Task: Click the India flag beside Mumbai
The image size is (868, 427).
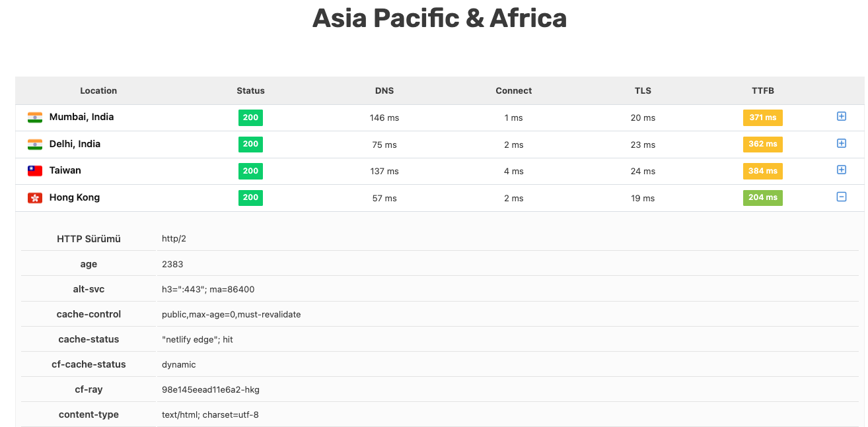Action: pos(35,117)
